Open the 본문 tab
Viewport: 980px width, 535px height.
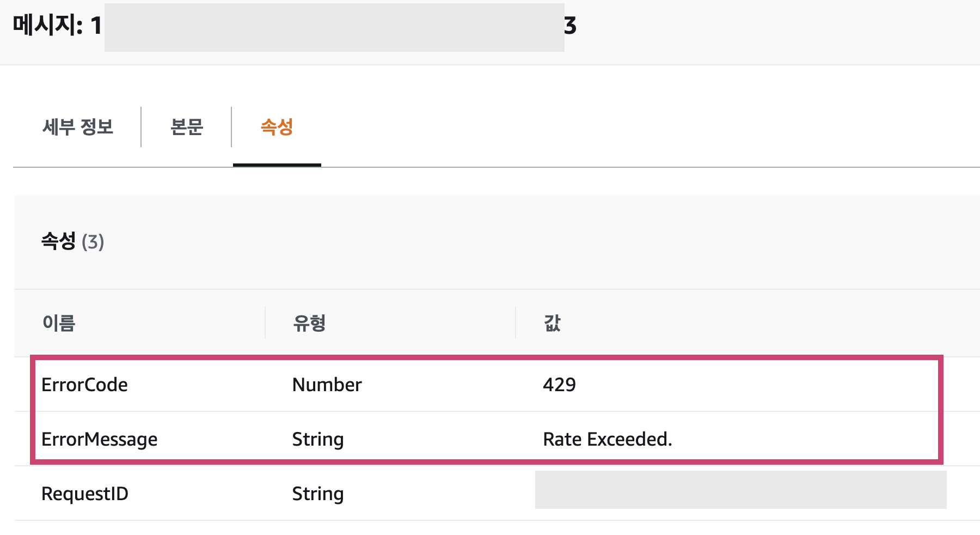pyautogui.click(x=187, y=127)
